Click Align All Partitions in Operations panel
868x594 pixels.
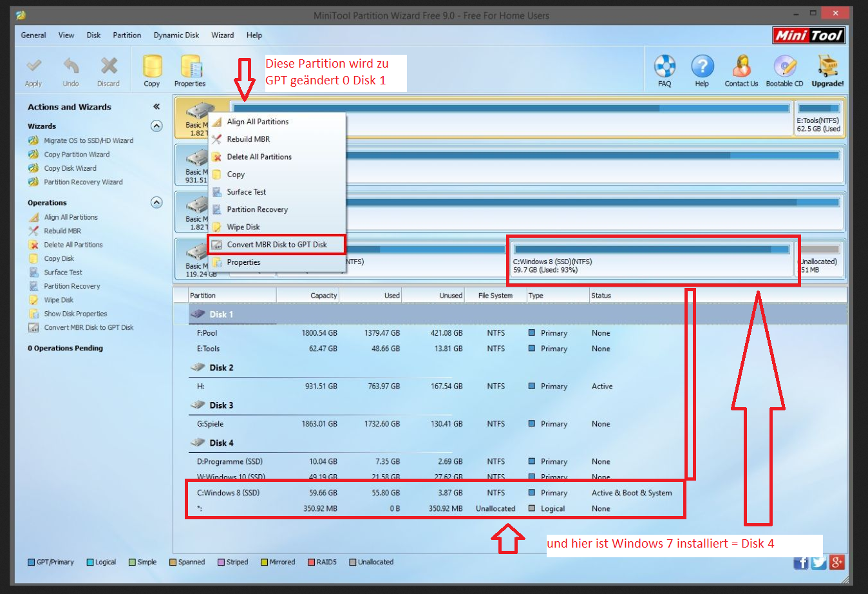pos(71,217)
